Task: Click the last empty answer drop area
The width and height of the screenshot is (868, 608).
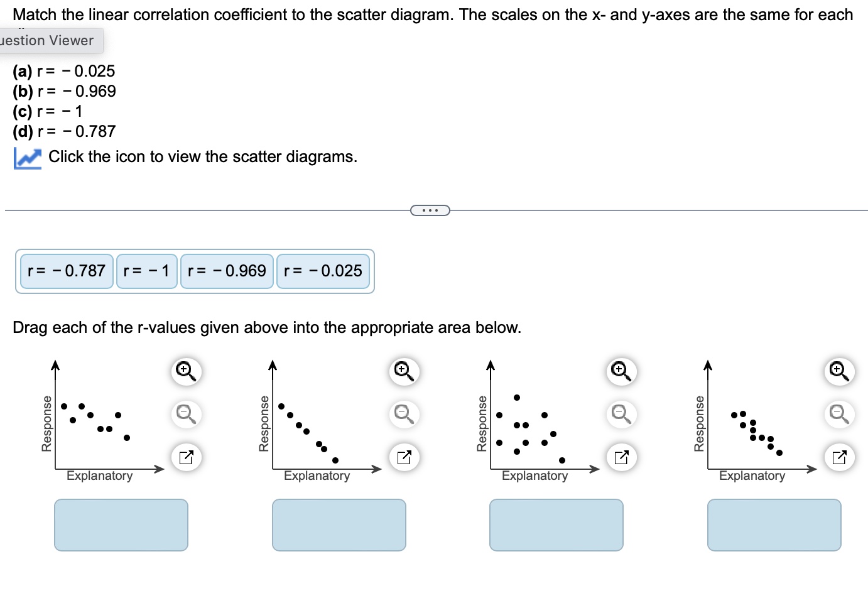Action: click(774, 525)
